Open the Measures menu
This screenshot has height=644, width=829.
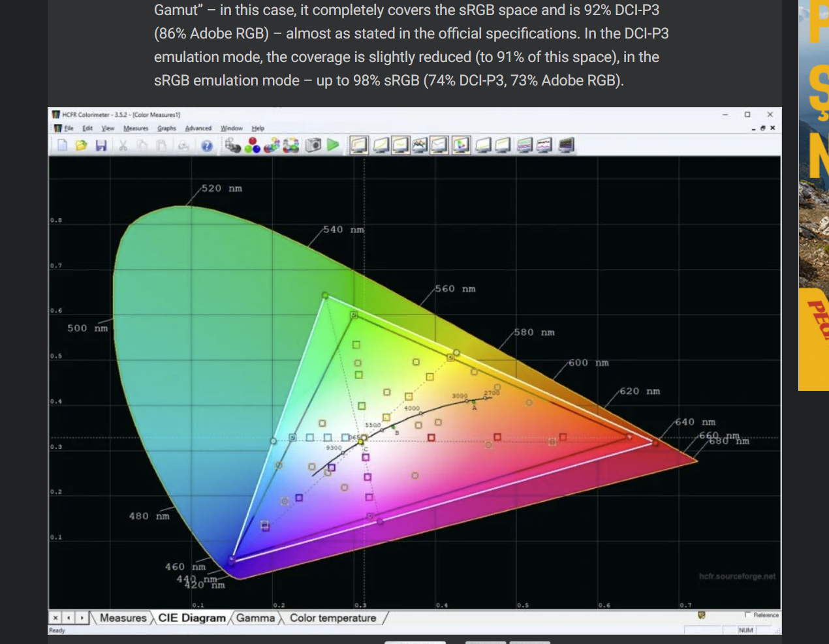(136, 128)
